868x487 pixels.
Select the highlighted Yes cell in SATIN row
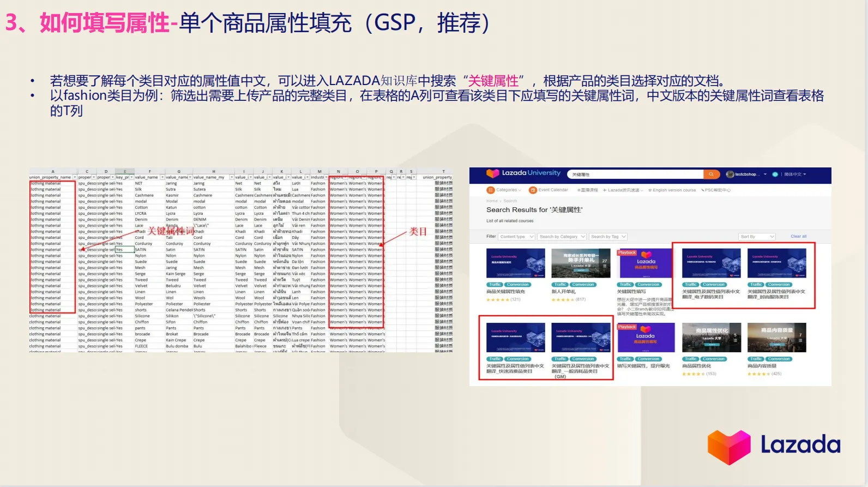(x=124, y=250)
